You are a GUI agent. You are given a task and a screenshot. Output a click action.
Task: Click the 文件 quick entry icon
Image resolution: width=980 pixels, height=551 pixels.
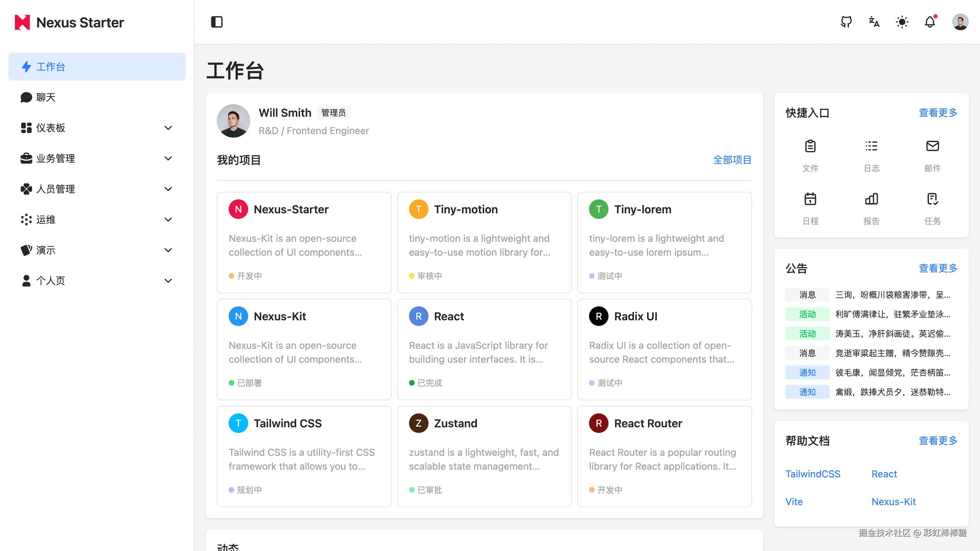coord(810,146)
